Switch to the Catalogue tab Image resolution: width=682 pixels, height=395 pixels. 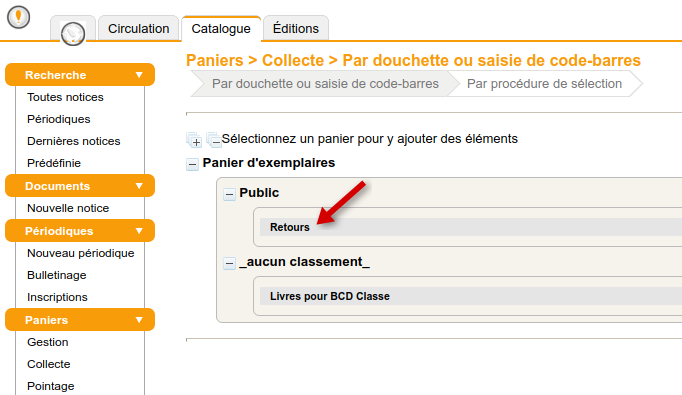tap(221, 29)
